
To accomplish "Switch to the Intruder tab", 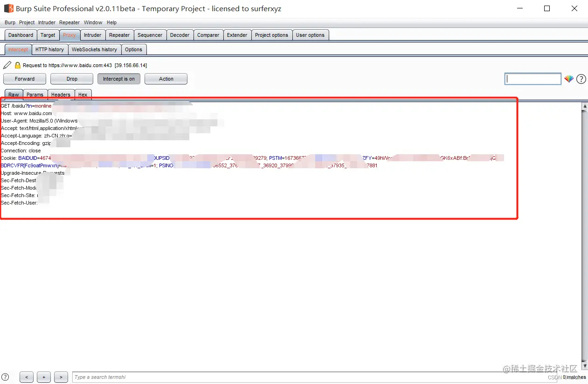I will (93, 35).
